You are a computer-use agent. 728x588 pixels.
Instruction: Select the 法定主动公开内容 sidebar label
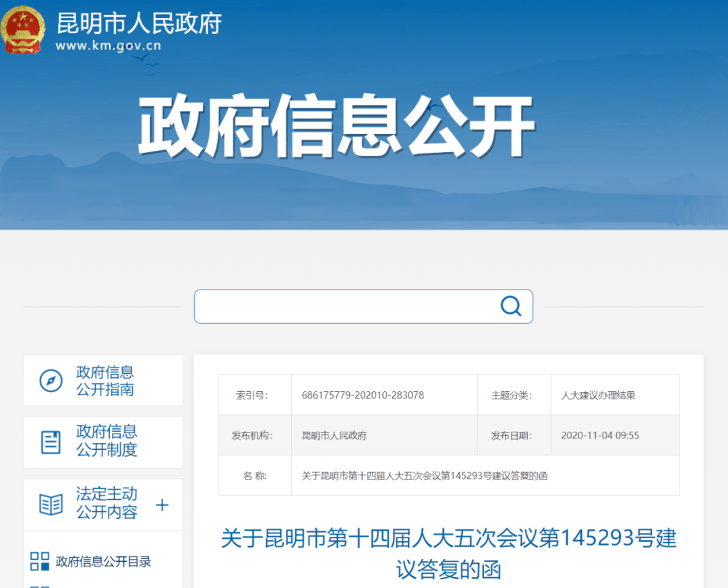107,503
